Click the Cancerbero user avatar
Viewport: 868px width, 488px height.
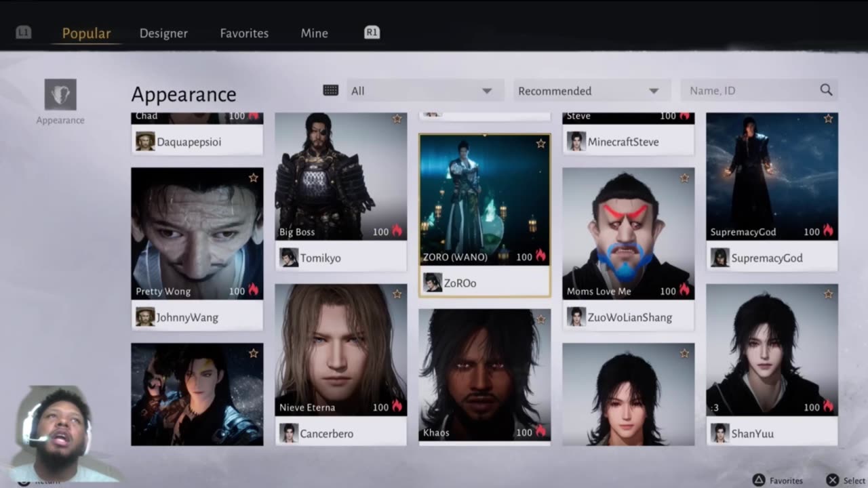coord(289,433)
